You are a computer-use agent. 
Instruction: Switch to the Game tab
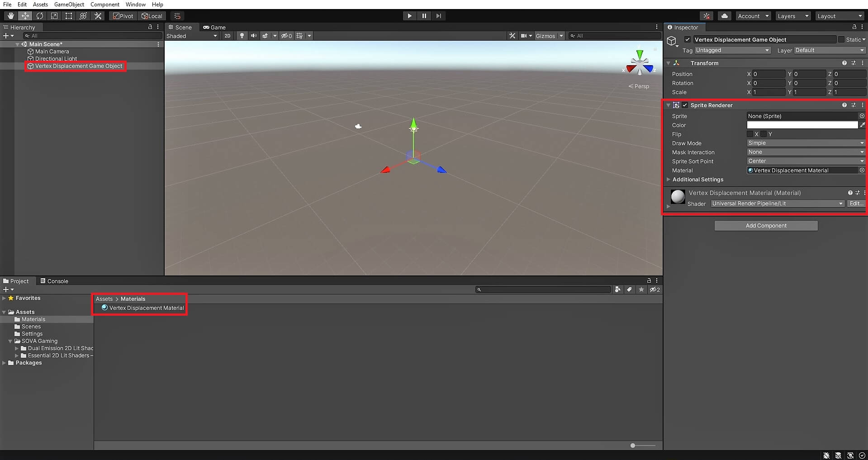(x=214, y=27)
